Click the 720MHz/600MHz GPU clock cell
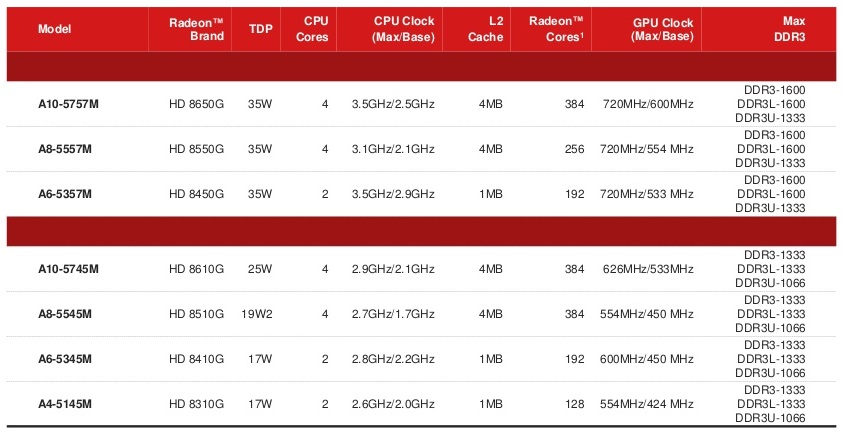844x432 pixels. [x=648, y=104]
